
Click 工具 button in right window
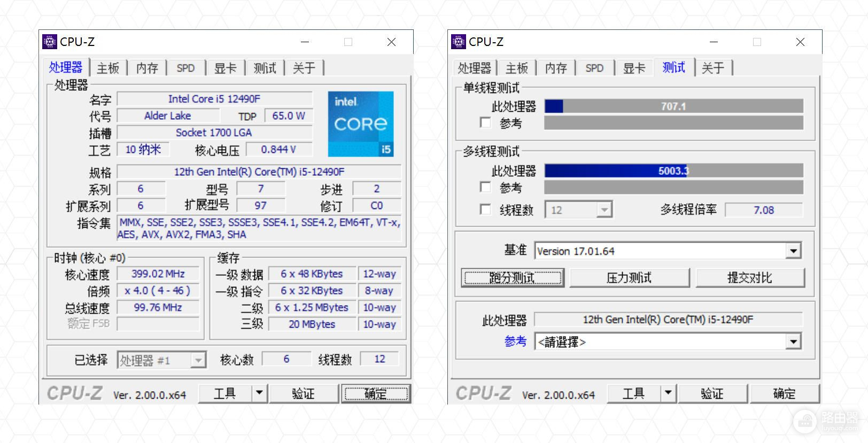(x=634, y=394)
